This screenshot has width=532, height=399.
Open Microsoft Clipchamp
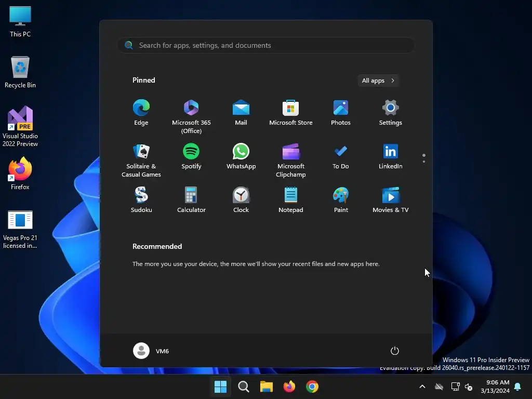click(291, 160)
